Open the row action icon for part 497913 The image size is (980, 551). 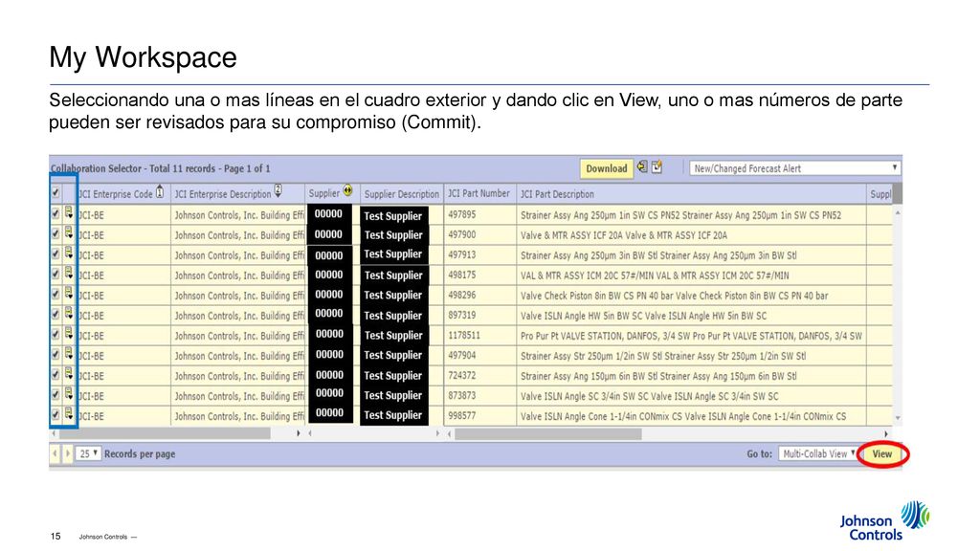(69, 253)
